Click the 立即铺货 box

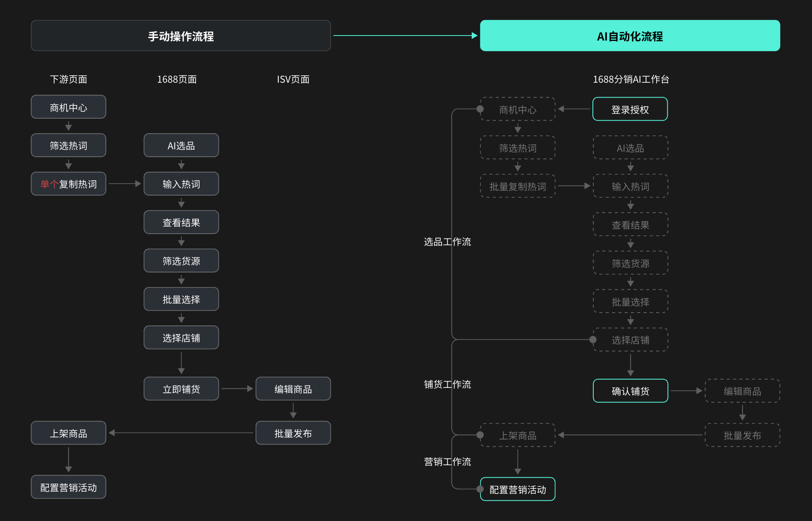(x=181, y=389)
